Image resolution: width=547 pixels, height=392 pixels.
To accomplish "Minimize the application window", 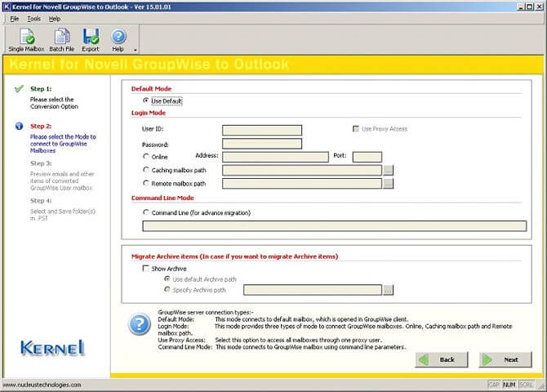I will [521, 7].
